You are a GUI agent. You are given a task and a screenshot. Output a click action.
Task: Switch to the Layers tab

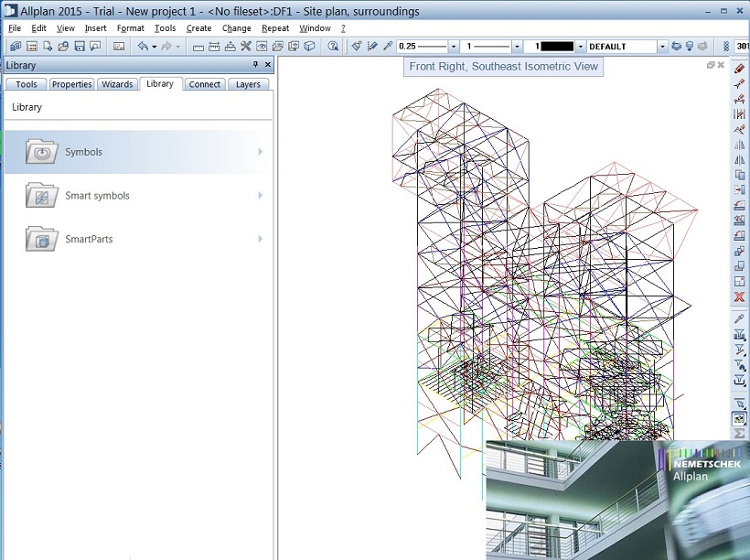pos(248,84)
